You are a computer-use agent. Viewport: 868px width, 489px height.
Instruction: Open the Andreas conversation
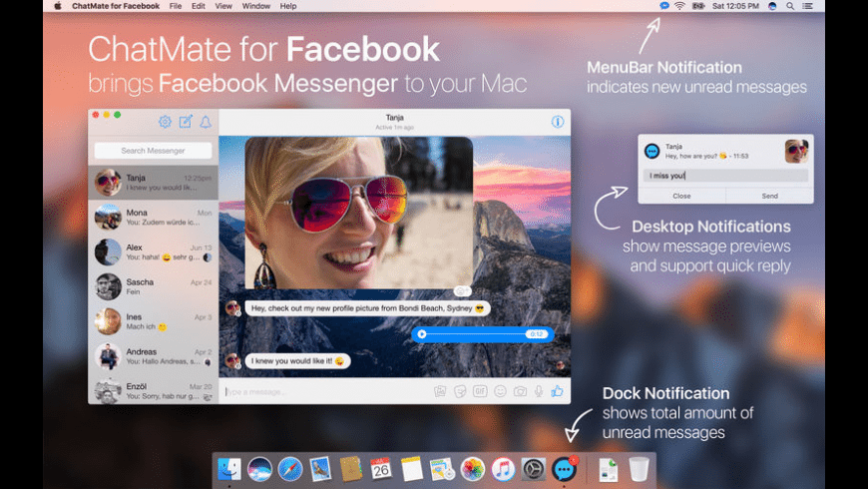pos(154,356)
